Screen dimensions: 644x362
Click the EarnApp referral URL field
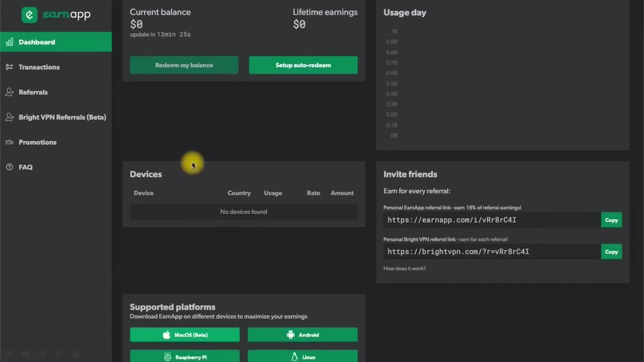click(x=492, y=220)
